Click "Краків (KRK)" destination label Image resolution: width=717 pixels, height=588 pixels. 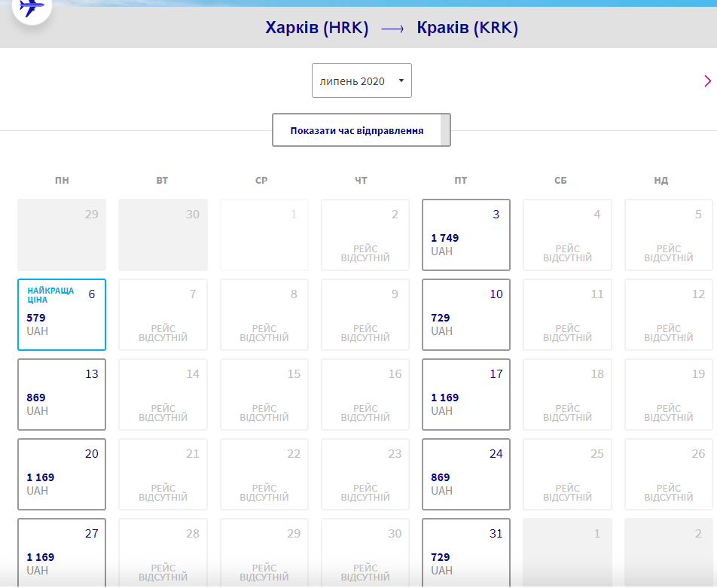point(467,28)
